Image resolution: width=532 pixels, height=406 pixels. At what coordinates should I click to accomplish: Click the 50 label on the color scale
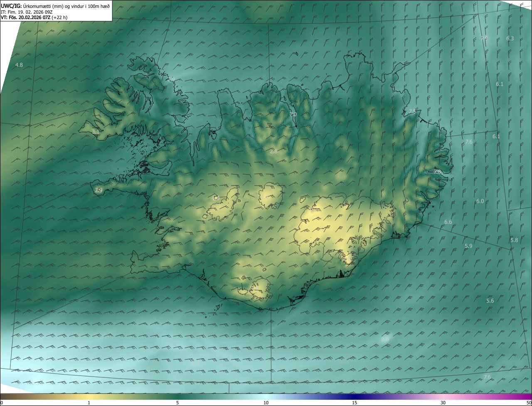[x=529, y=403]
